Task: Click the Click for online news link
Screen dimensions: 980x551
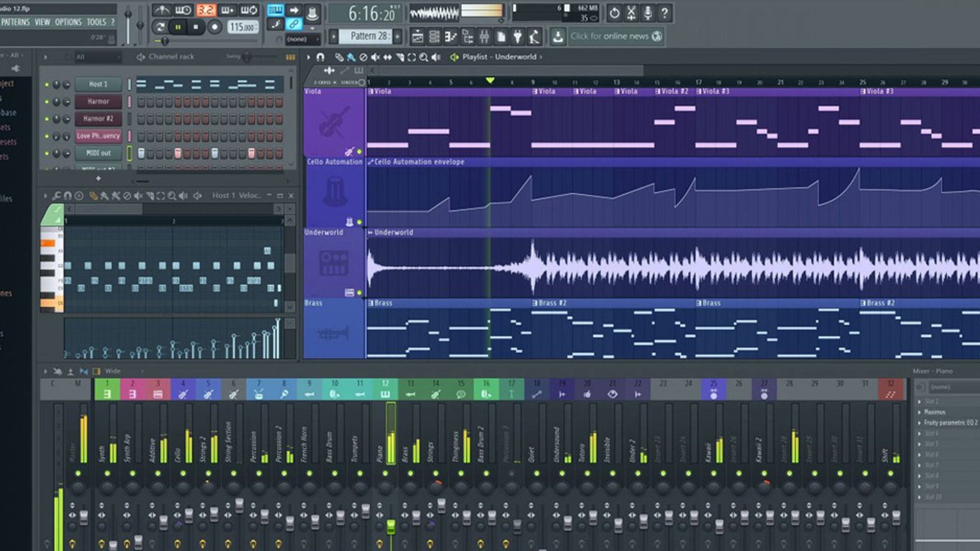Action: pos(609,36)
